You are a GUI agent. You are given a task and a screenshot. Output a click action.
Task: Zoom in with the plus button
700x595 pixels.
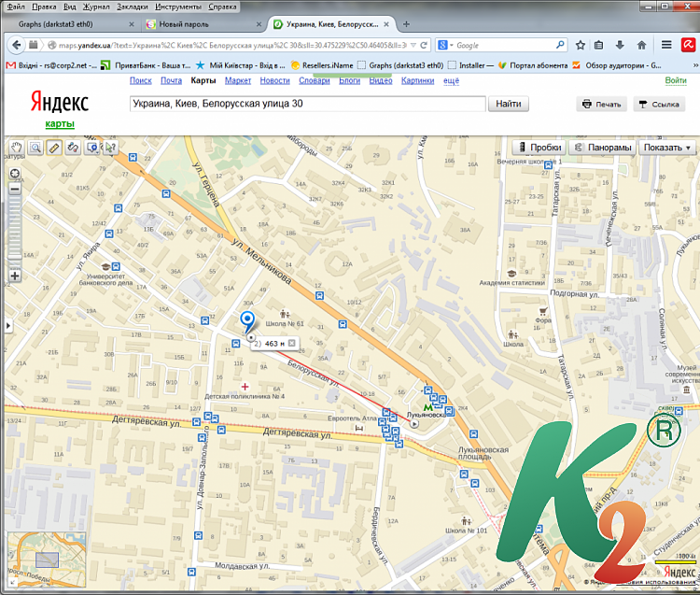click(15, 276)
